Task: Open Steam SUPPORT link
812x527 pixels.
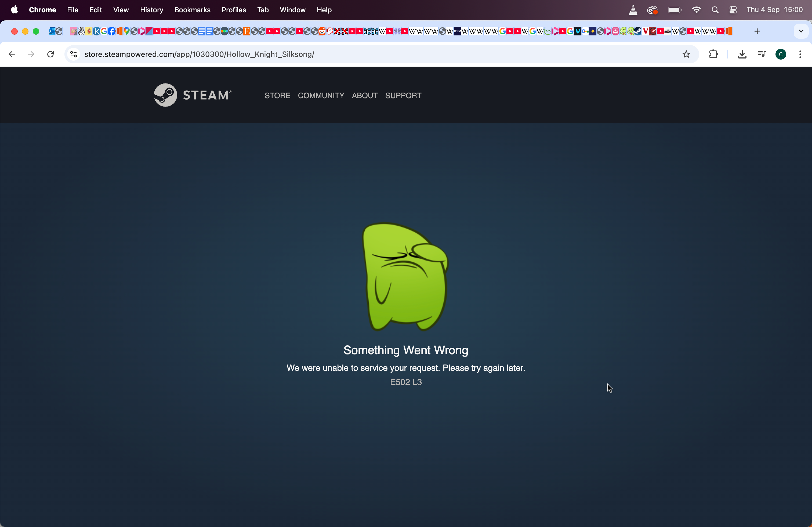Action: 403,96
